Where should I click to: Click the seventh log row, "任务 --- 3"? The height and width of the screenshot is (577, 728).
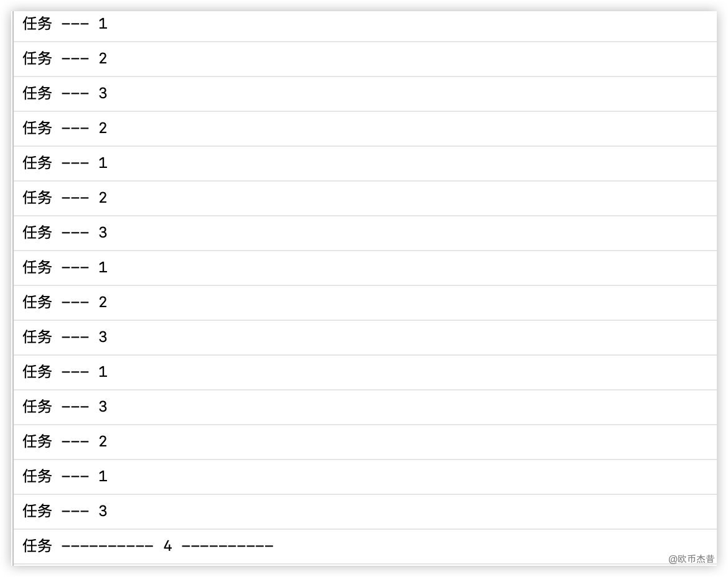click(x=65, y=233)
